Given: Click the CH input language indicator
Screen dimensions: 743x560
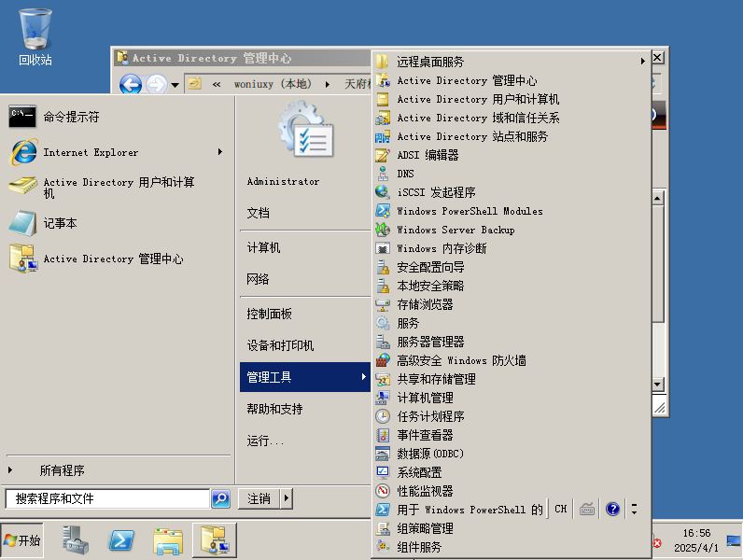Looking at the screenshot, I should [561, 510].
